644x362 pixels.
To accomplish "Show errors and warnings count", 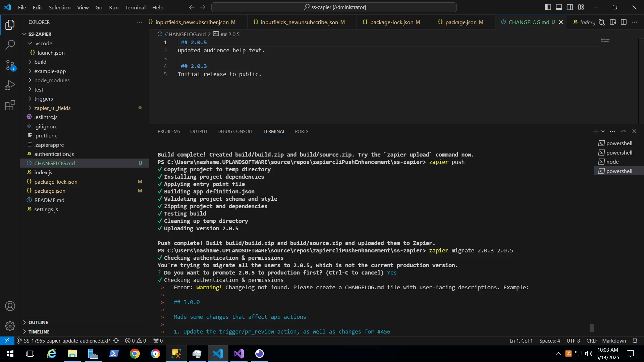I will [136, 341].
